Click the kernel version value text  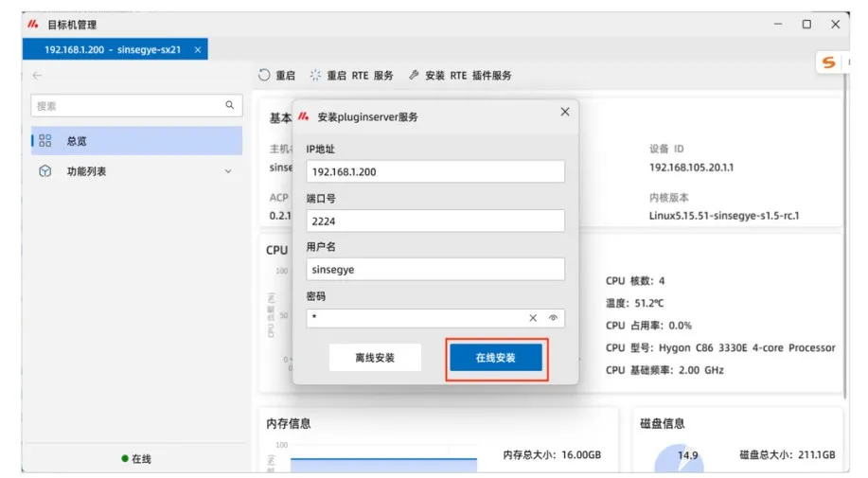[724, 215]
